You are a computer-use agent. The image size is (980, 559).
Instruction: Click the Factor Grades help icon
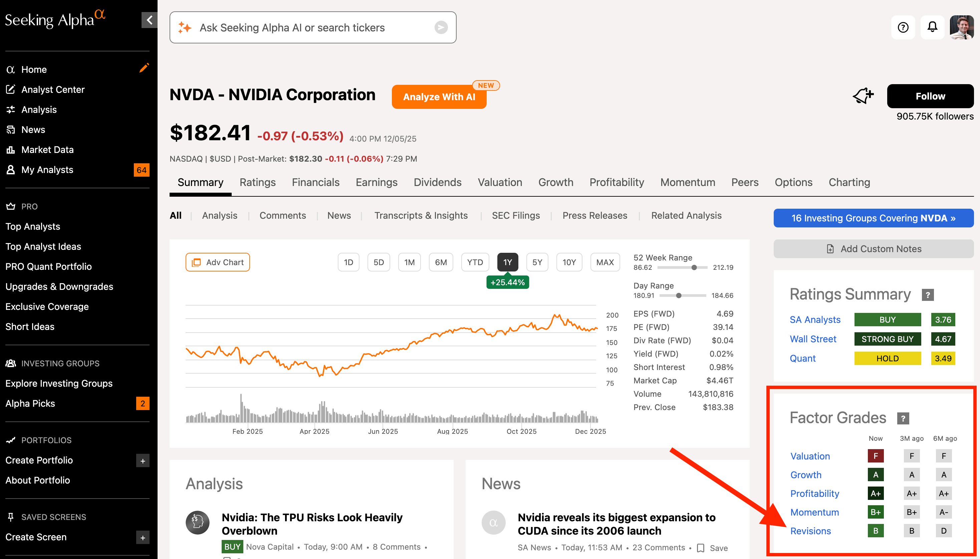click(903, 418)
